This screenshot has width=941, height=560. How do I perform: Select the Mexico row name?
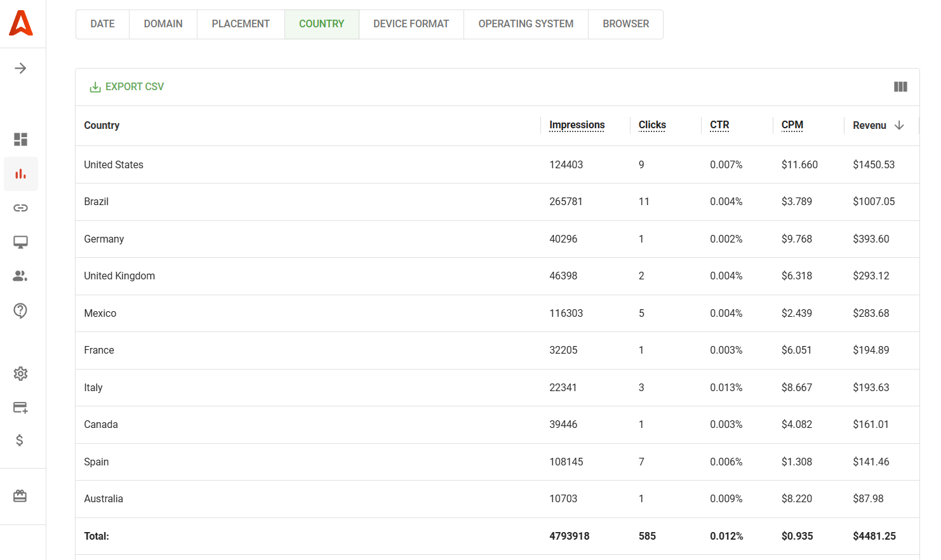(100, 313)
